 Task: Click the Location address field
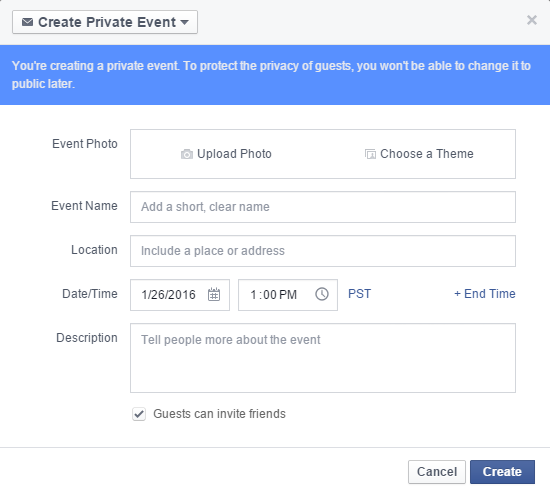[x=323, y=251]
